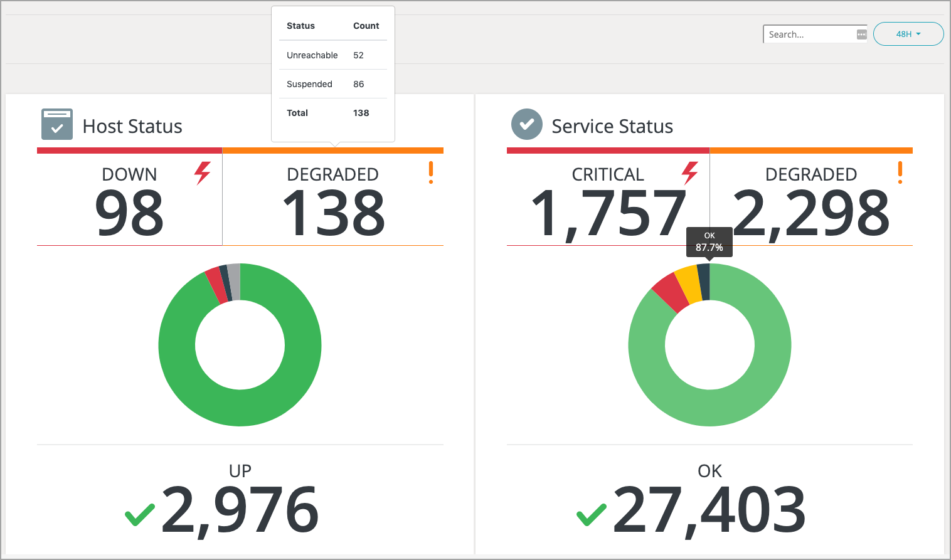Click the Total row in status popup
This screenshot has width=951, height=560.
pos(333,113)
